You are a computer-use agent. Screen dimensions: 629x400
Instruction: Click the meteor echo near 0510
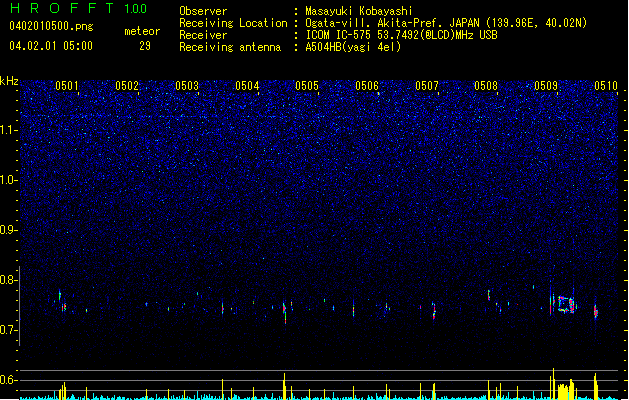coord(596,311)
